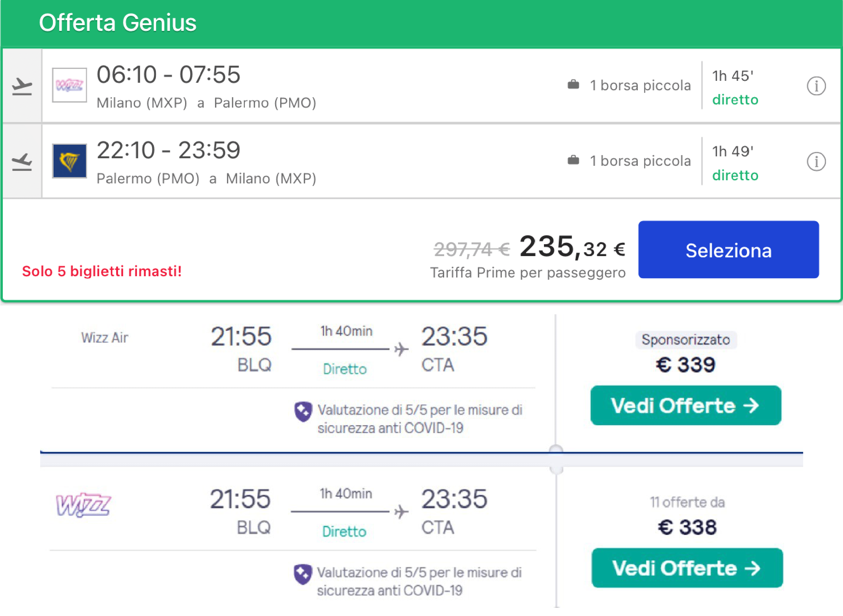
Task: Click the Wizz Air logo on outbound flight
Action: [69, 85]
